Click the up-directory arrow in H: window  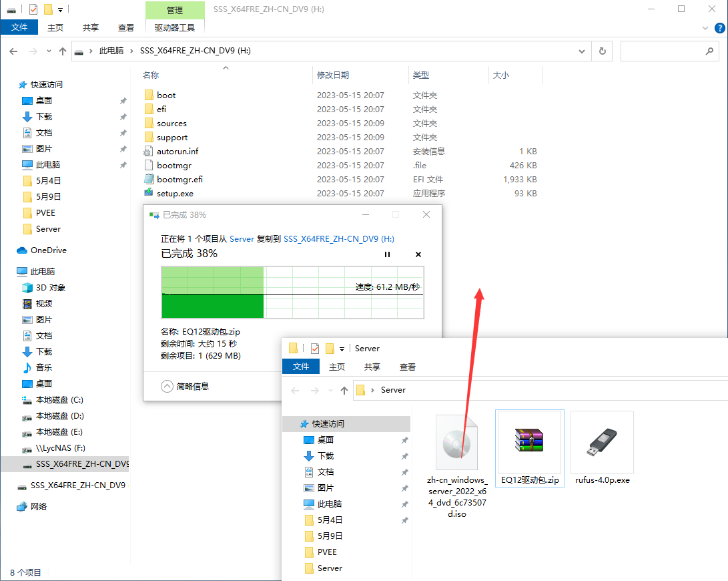click(x=63, y=51)
